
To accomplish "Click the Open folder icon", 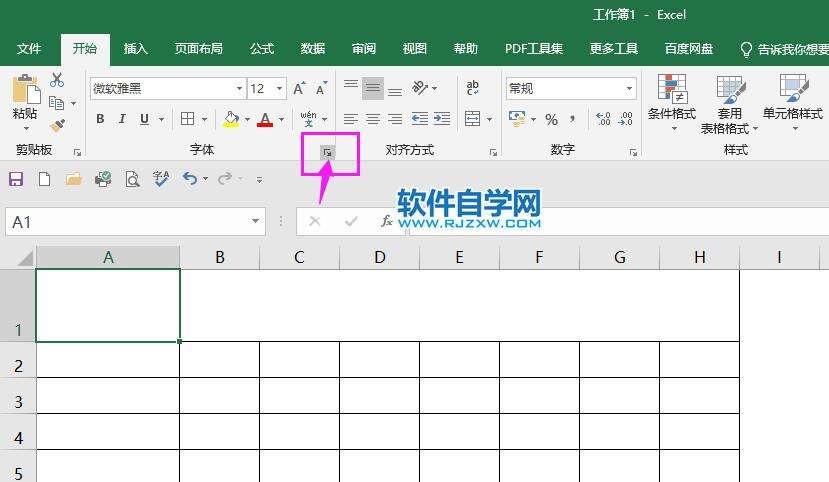I will [x=73, y=179].
